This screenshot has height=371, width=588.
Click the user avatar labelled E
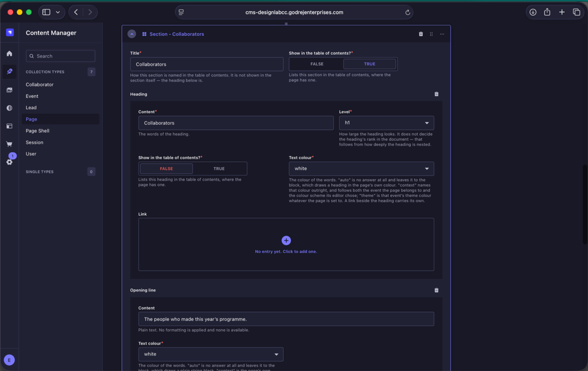pos(9,360)
